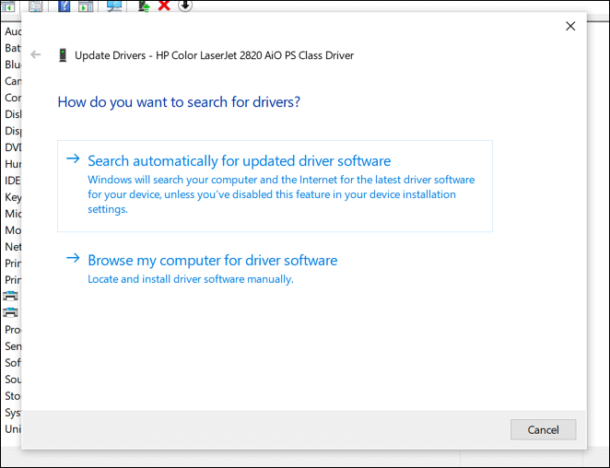
Task: Go back using the wizard's back arrow
Action: [36, 54]
